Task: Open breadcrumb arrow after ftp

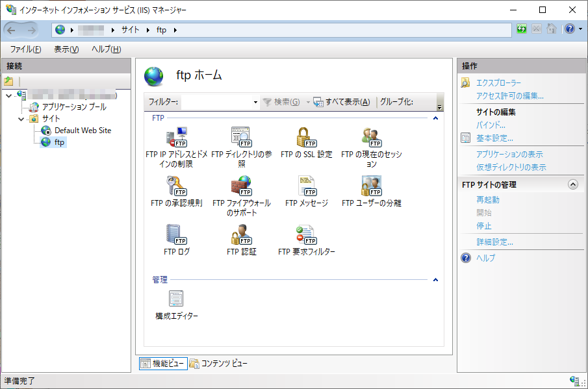Action: click(175, 30)
